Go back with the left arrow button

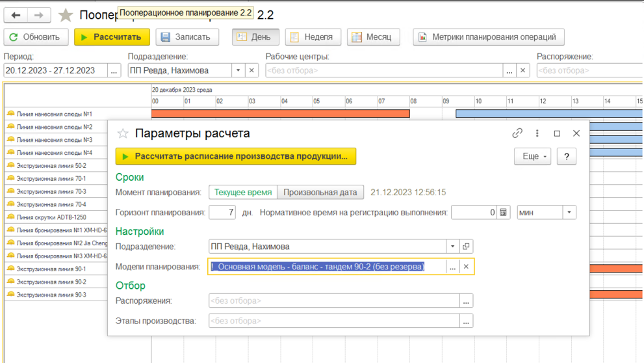[16, 15]
